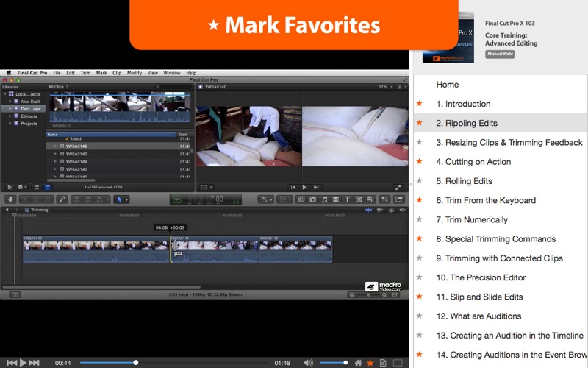Image resolution: width=588 pixels, height=368 pixels.
Task: Toggle audio skimming in timeline
Action: pos(380,210)
